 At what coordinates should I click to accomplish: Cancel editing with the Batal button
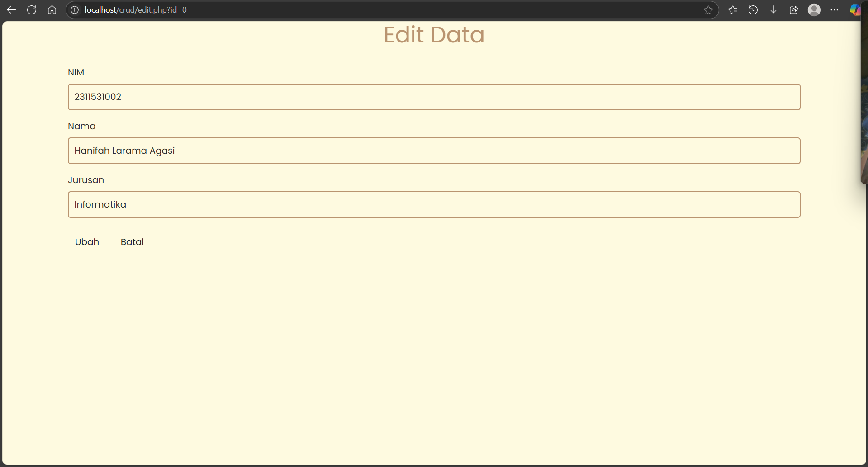(x=132, y=242)
